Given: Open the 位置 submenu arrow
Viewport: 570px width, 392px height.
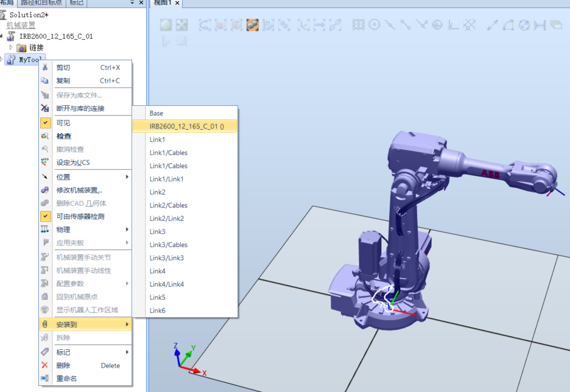Looking at the screenshot, I should click(128, 177).
